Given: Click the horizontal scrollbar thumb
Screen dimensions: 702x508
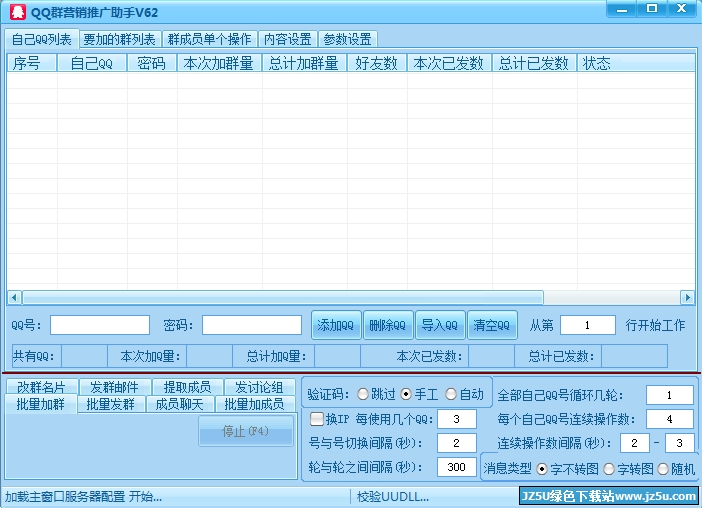Looking at the screenshot, I should 283,297.
